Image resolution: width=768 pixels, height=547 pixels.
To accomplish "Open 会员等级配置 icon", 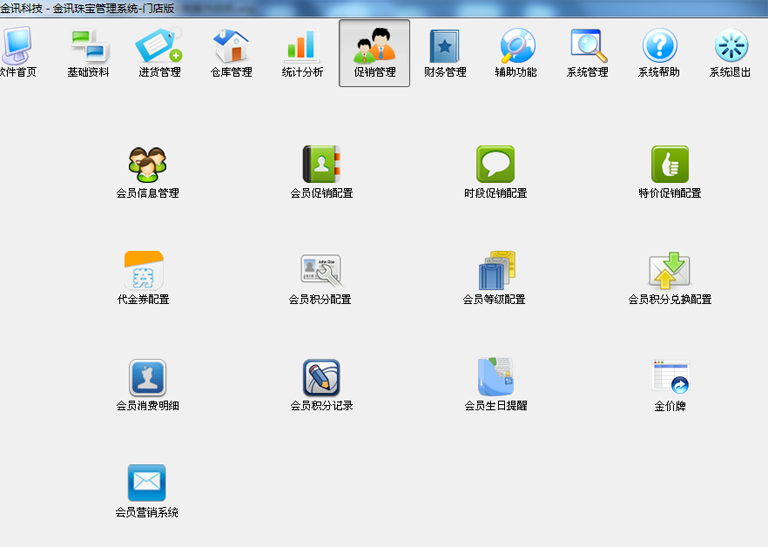I will point(495,271).
